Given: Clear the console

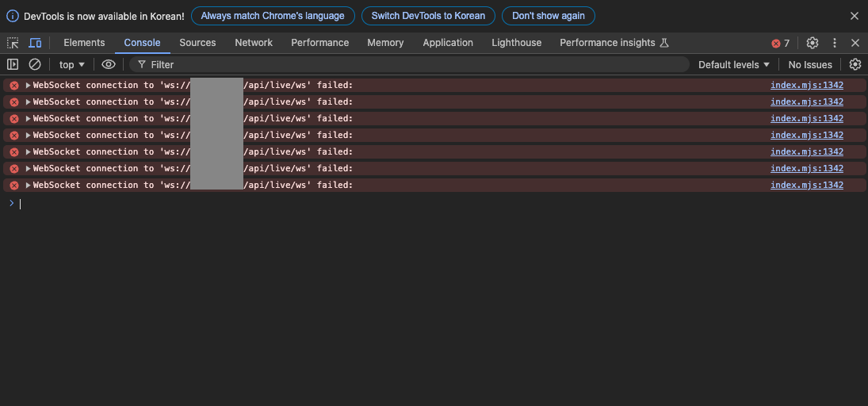Looking at the screenshot, I should [35, 64].
